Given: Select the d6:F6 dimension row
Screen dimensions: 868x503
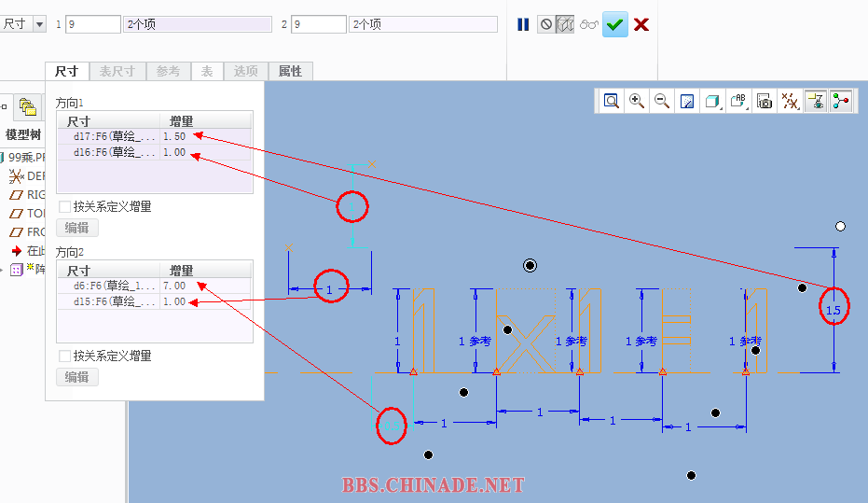Looking at the screenshot, I should [107, 286].
